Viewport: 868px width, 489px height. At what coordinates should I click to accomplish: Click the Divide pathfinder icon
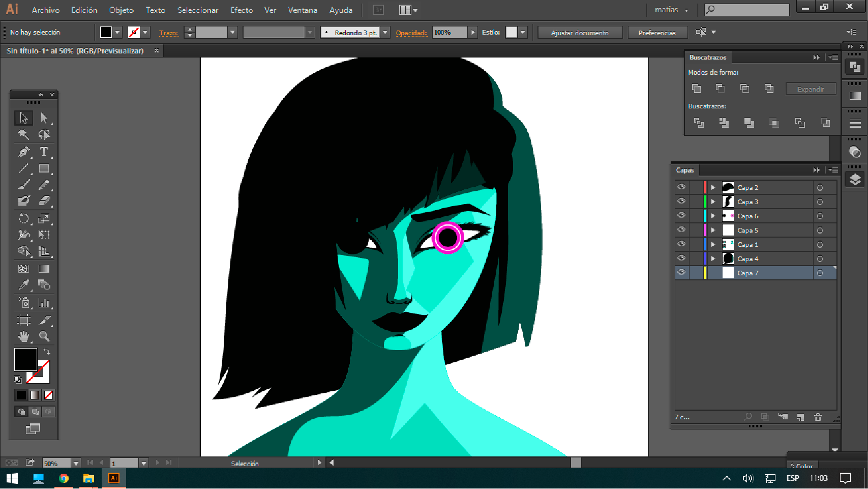click(699, 123)
